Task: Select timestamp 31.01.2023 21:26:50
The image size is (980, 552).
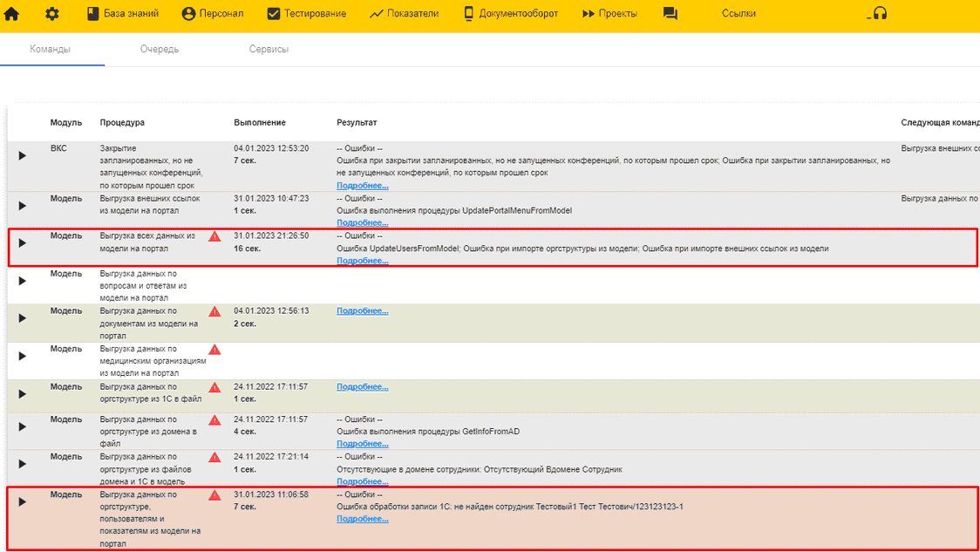Action: click(x=271, y=235)
